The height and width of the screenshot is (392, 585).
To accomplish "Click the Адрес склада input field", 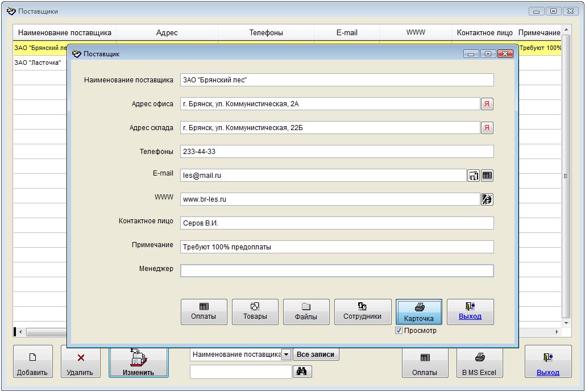I will point(330,128).
